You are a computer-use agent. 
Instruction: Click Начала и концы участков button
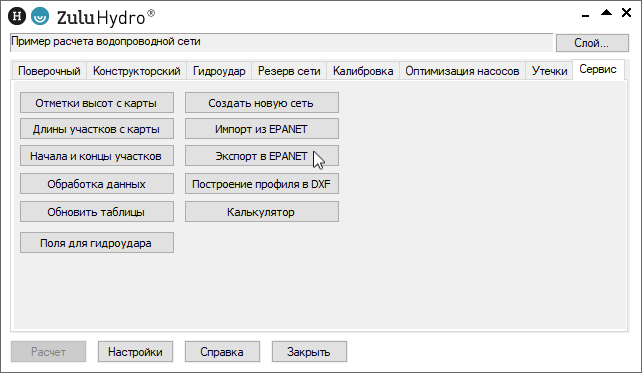tap(97, 156)
